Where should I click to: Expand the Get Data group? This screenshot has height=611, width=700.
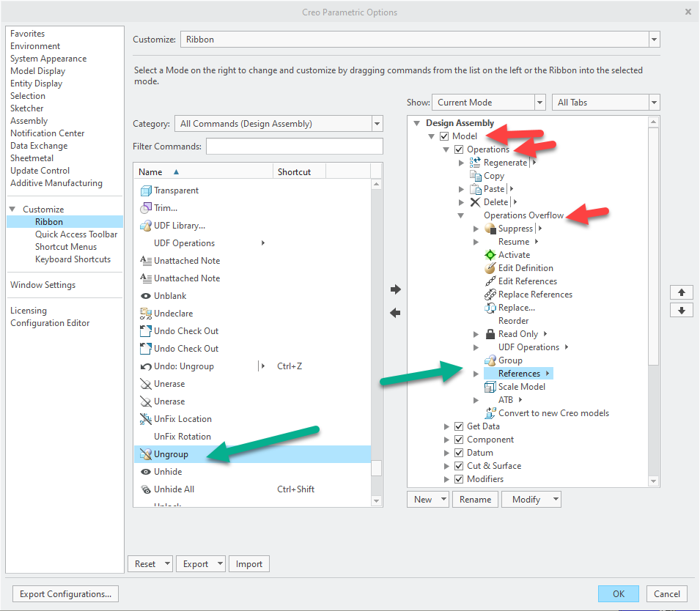446,426
